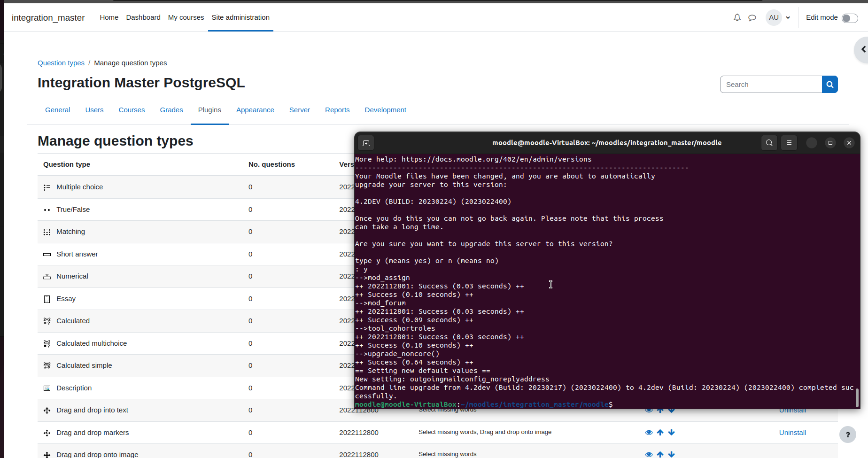
Task: Move Drag and drop onto image down
Action: [x=671, y=454]
